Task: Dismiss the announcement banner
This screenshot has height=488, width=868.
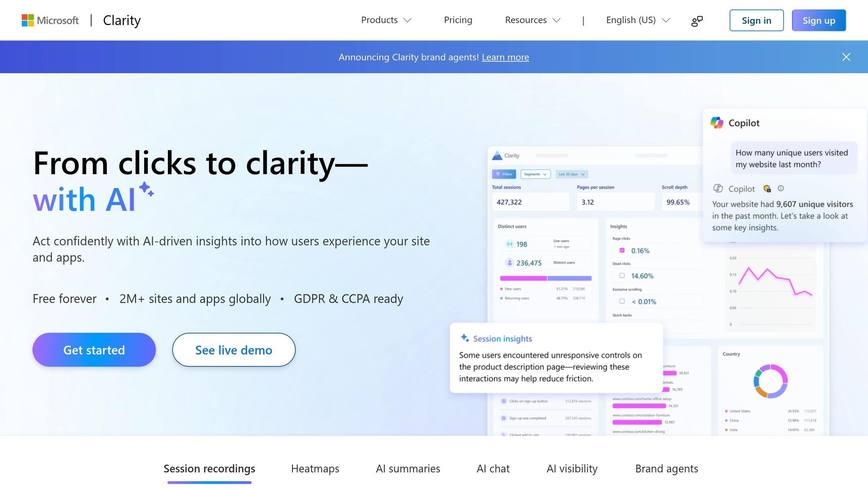Action: coord(846,57)
